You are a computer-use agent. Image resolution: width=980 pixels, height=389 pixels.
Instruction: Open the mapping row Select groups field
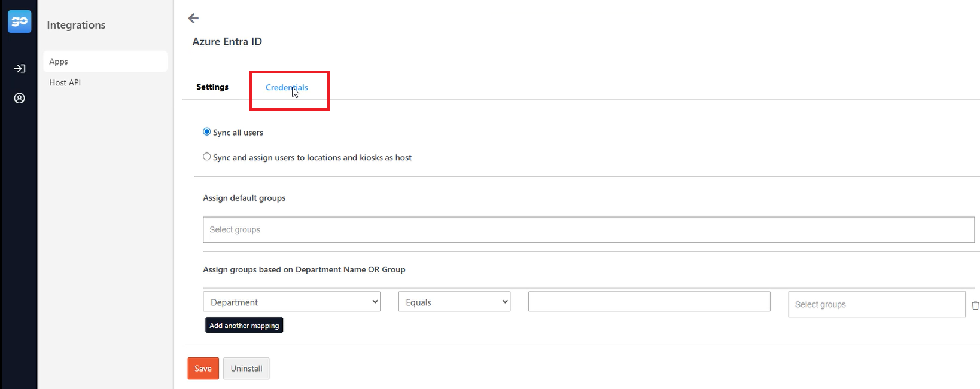click(x=877, y=304)
